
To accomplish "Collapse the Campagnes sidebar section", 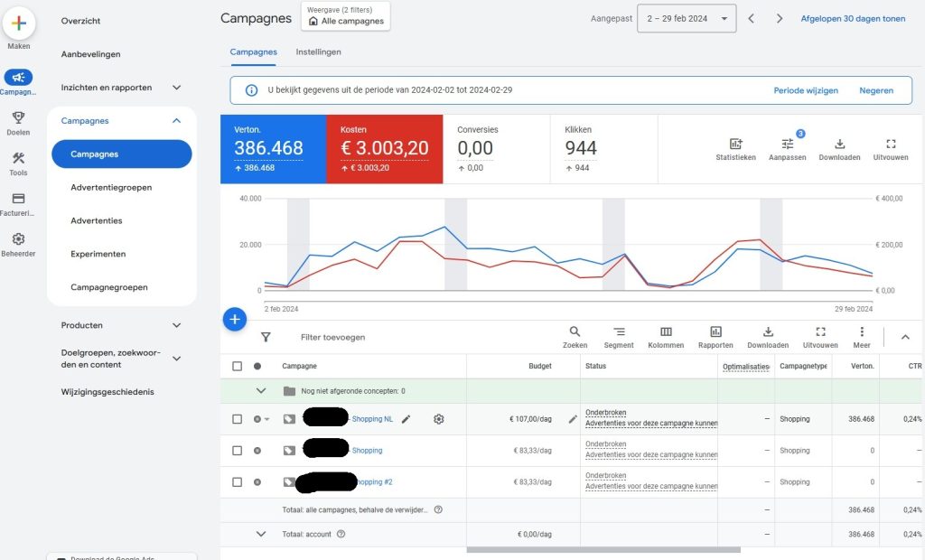I will pos(176,120).
